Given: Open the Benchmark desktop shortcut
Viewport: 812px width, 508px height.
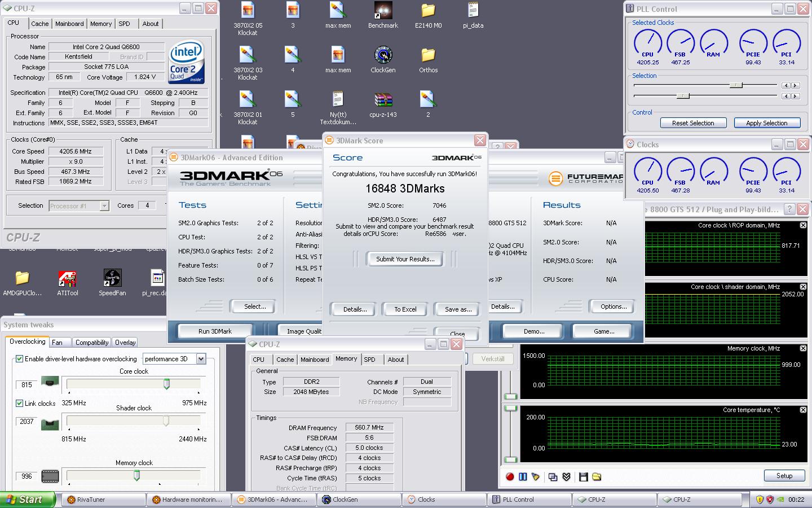Looking at the screenshot, I should [x=383, y=15].
